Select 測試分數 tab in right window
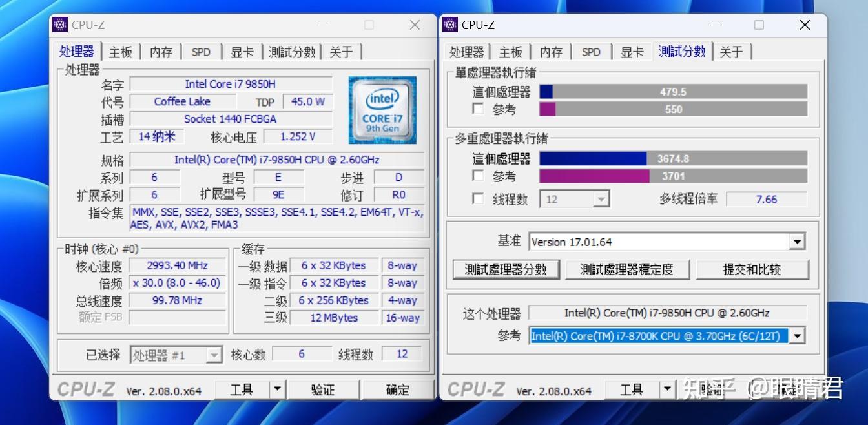The image size is (868, 425). [x=682, y=52]
